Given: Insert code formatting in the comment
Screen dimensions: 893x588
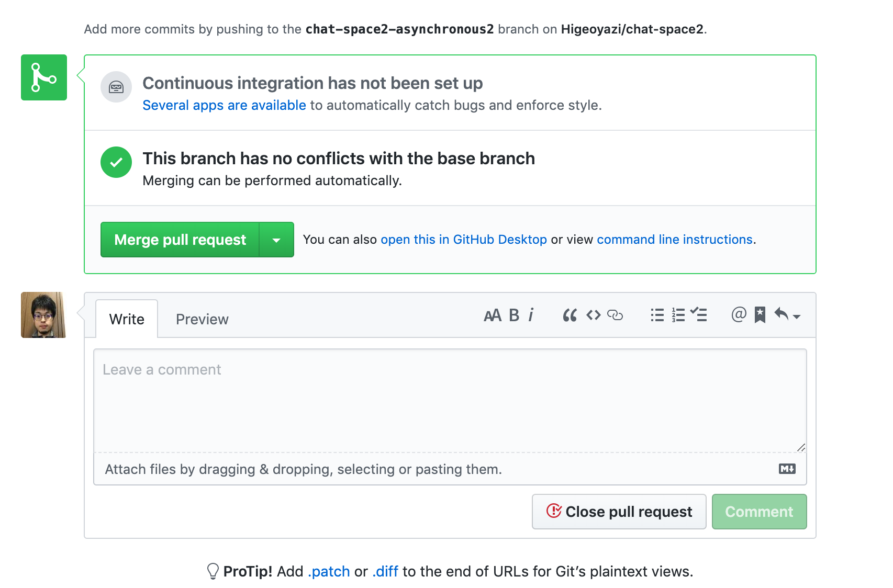Looking at the screenshot, I should click(593, 315).
